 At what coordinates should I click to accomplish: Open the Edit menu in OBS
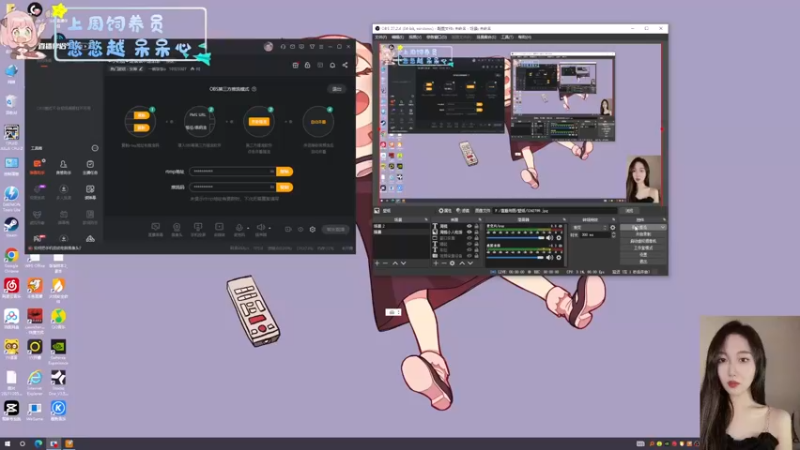point(397,37)
